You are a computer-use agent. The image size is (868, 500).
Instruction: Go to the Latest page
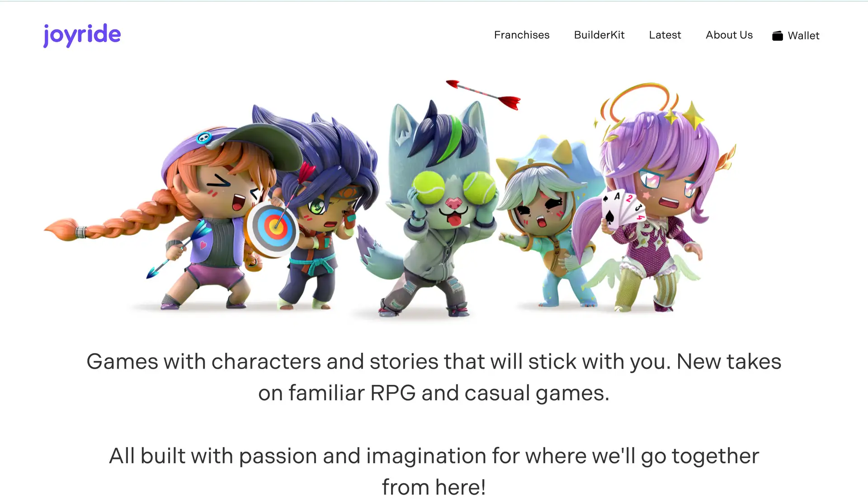(x=665, y=35)
